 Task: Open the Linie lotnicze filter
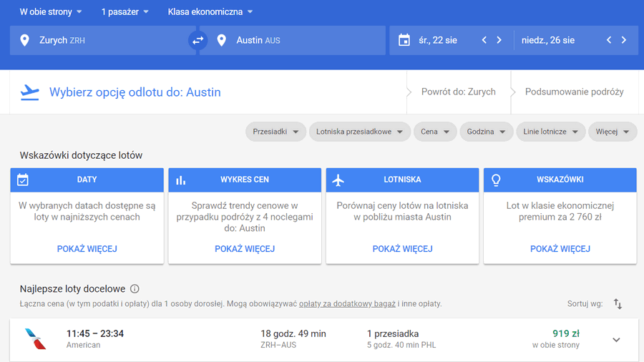coord(550,132)
